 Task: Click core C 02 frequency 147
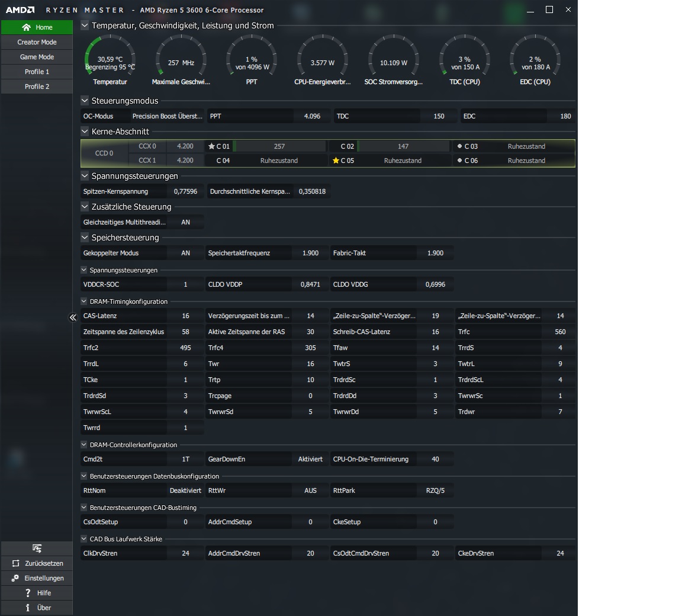pyautogui.click(x=403, y=146)
